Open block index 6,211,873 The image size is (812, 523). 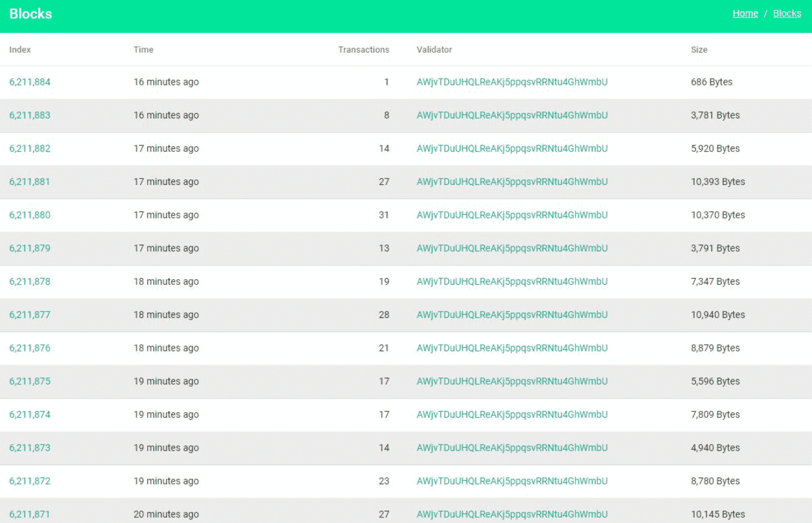[30, 448]
